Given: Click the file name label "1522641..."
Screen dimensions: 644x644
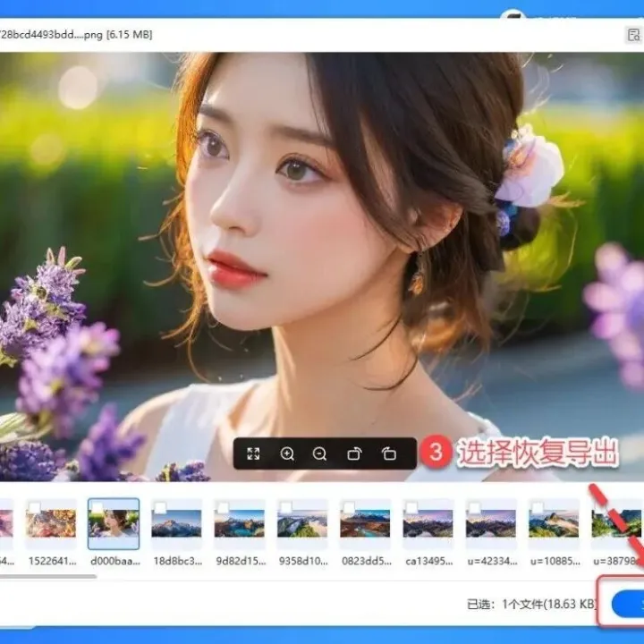Looking at the screenshot, I should pyautogui.click(x=52, y=561).
